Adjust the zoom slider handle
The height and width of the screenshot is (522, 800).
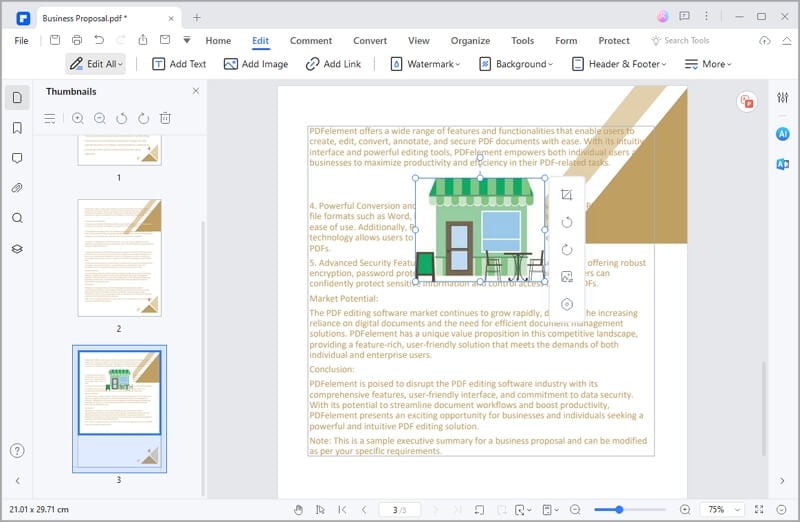click(x=619, y=509)
